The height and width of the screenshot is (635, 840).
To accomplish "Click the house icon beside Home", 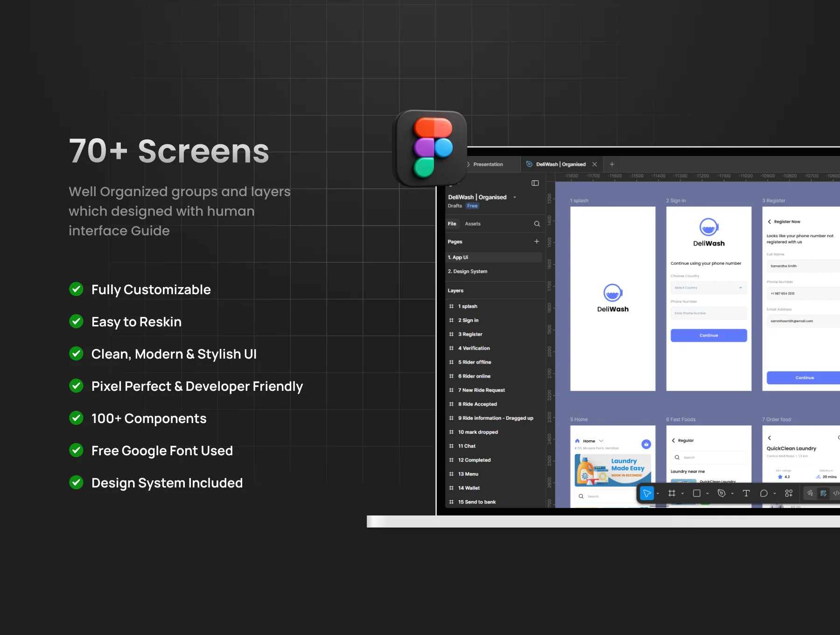I will click(x=577, y=441).
